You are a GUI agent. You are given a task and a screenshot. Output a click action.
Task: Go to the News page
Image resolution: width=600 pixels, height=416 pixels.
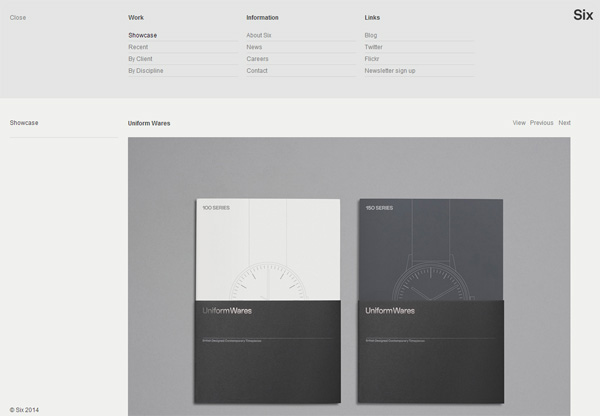click(x=254, y=47)
